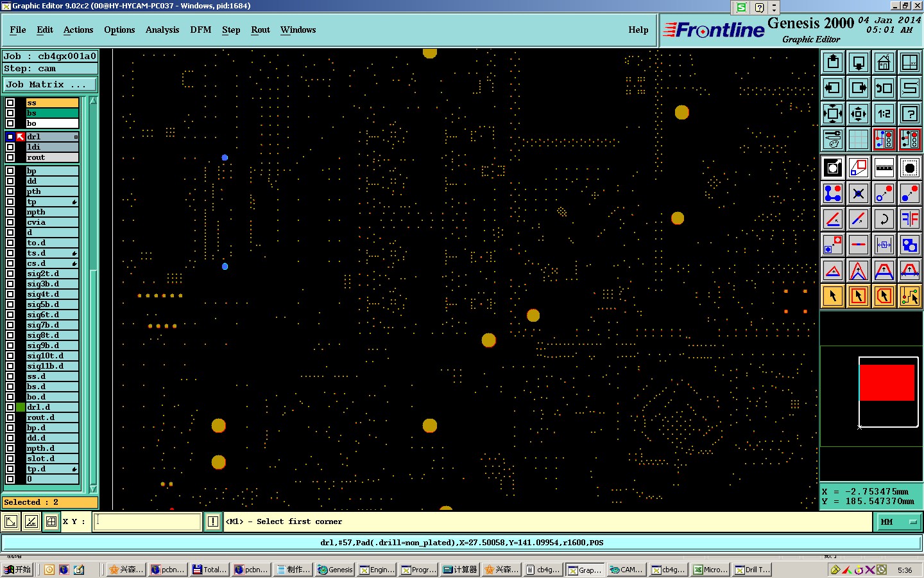Toggle the checkbox for layer ss
The width and height of the screenshot is (924, 578).
pyautogui.click(x=10, y=103)
